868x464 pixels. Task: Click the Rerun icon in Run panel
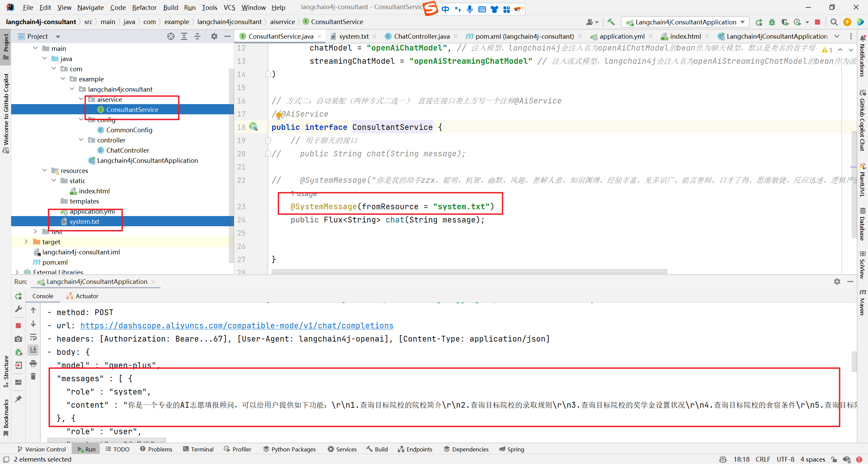(19, 296)
